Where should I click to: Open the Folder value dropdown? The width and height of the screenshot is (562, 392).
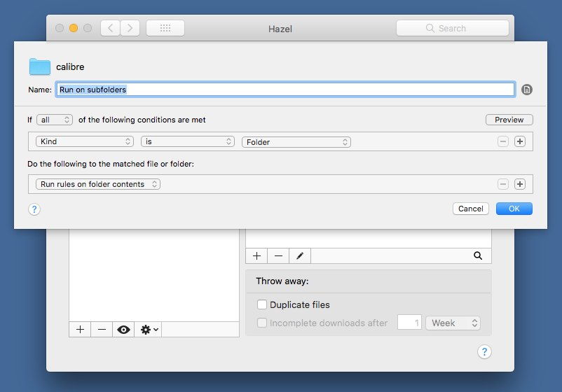(296, 141)
